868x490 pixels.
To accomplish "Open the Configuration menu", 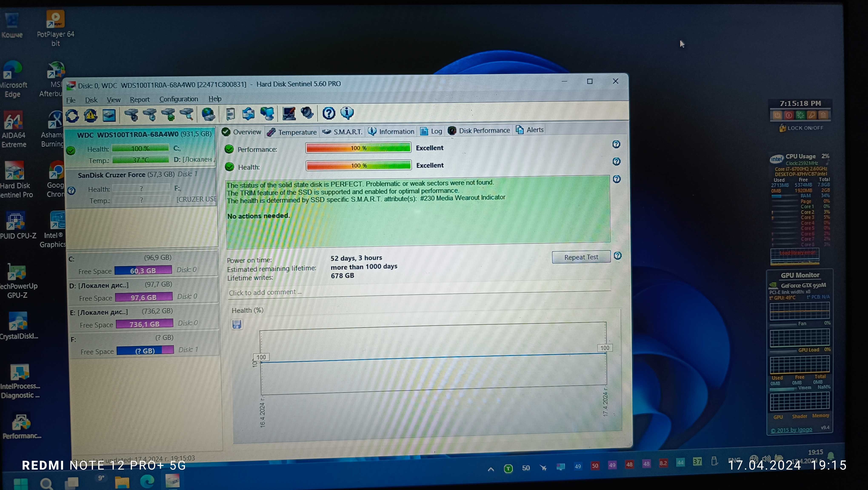I will [178, 99].
